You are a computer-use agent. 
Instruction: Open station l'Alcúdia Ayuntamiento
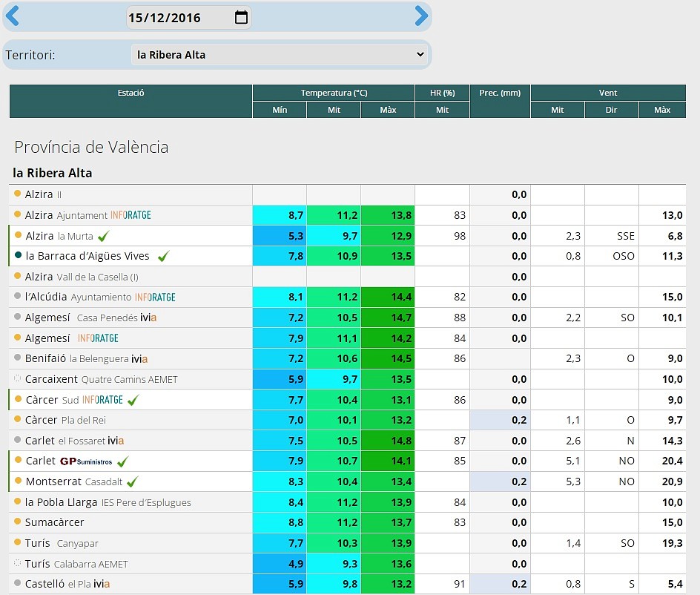coord(78,297)
